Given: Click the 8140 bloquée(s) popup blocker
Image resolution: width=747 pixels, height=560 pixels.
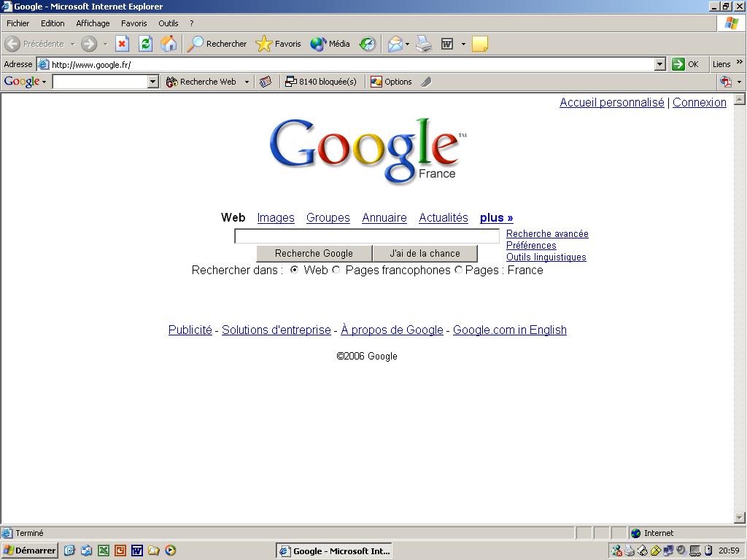Looking at the screenshot, I should (x=320, y=82).
